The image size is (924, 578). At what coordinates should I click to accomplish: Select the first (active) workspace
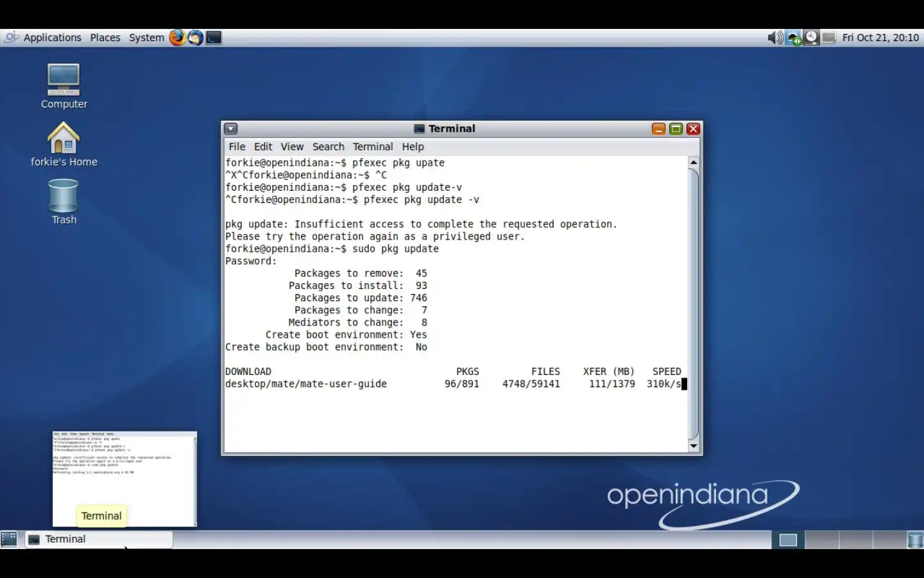(x=788, y=539)
